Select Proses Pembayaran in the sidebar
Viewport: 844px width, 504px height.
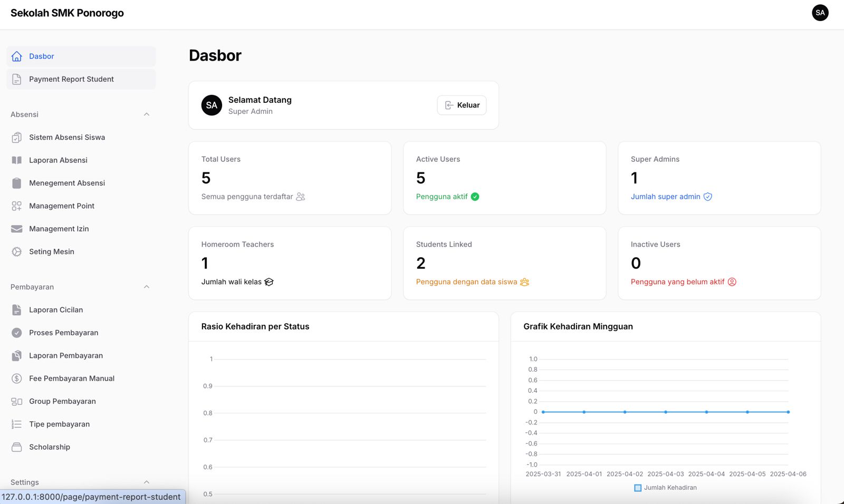click(63, 333)
